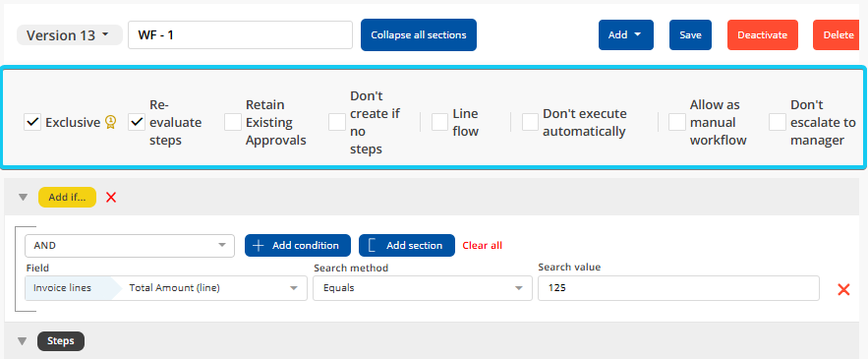Click the yellow Add if... label

67,198
